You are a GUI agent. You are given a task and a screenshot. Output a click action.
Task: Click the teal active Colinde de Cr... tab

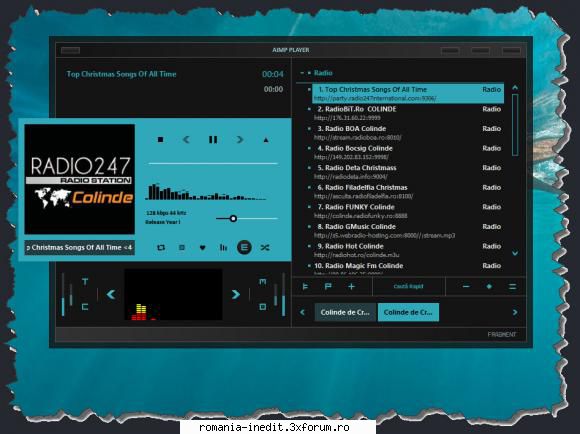click(x=408, y=312)
